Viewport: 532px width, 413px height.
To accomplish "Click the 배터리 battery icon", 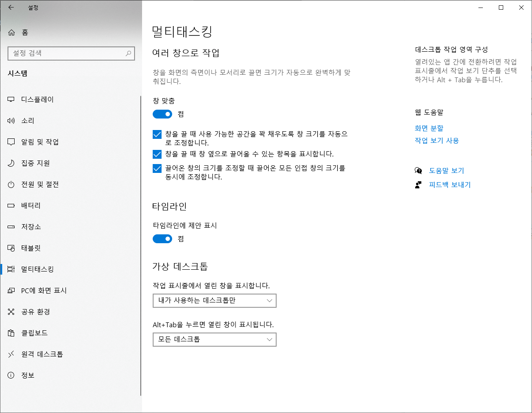I will 12,206.
